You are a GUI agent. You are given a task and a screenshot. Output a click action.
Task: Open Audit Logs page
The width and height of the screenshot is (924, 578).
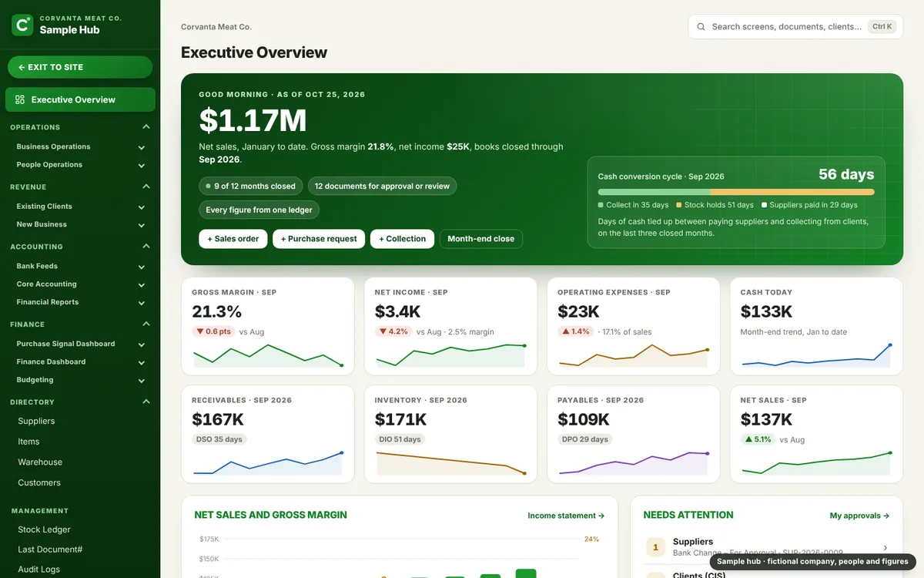tap(38, 570)
